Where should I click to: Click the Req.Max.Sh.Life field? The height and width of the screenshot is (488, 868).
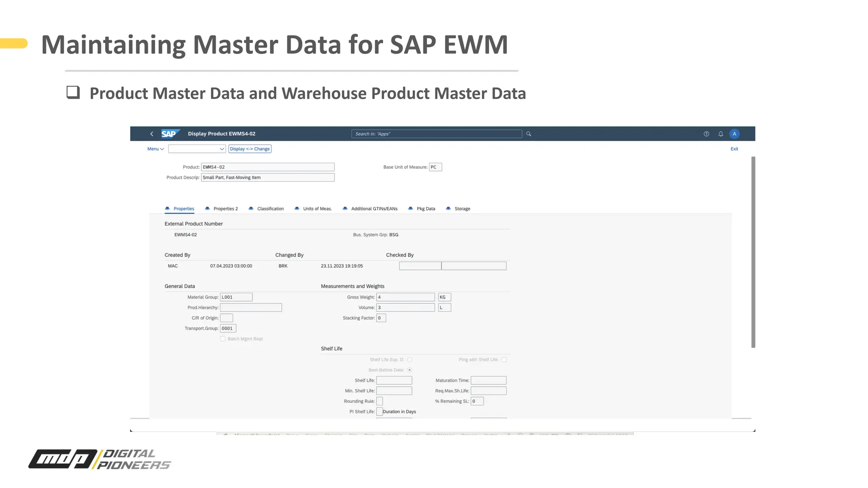point(489,391)
